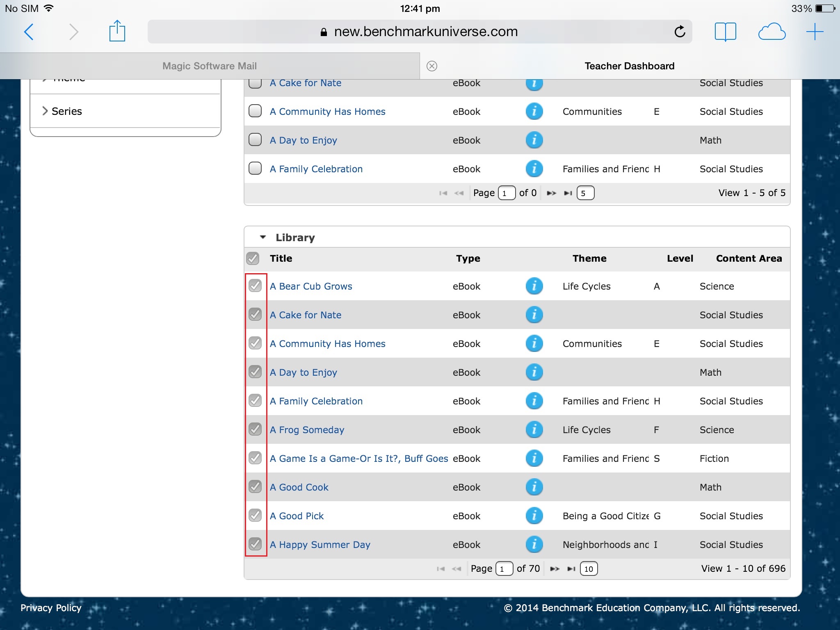
Task: Jump to last page in Library pager
Action: tap(571, 568)
